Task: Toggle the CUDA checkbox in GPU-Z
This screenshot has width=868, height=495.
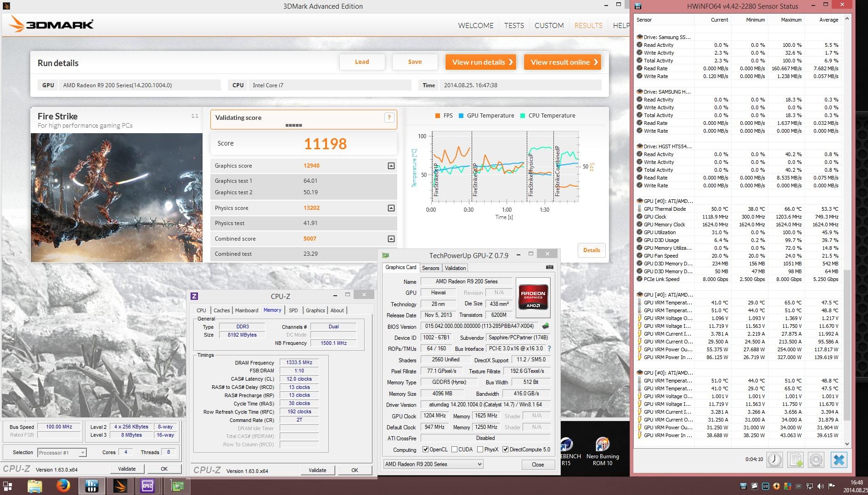Action: coord(454,450)
